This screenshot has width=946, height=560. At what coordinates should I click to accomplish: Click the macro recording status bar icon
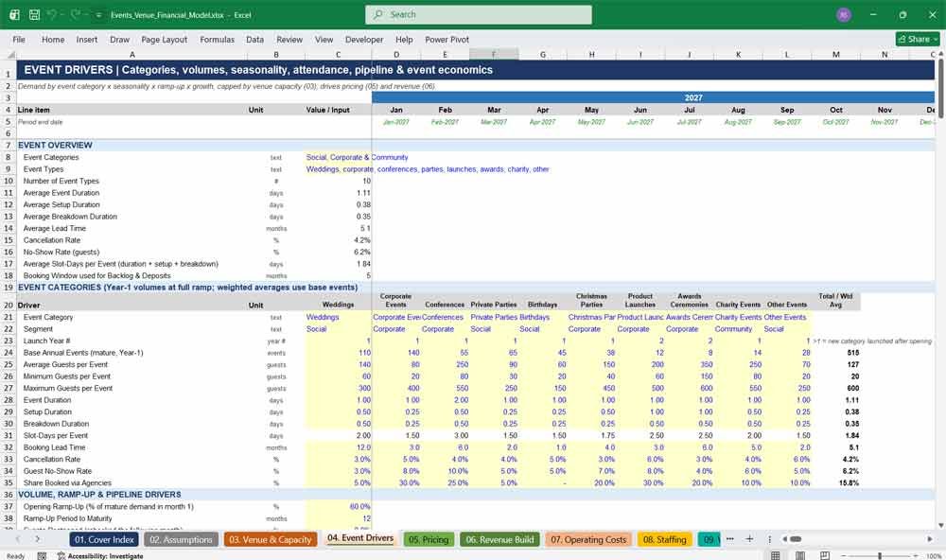42,556
